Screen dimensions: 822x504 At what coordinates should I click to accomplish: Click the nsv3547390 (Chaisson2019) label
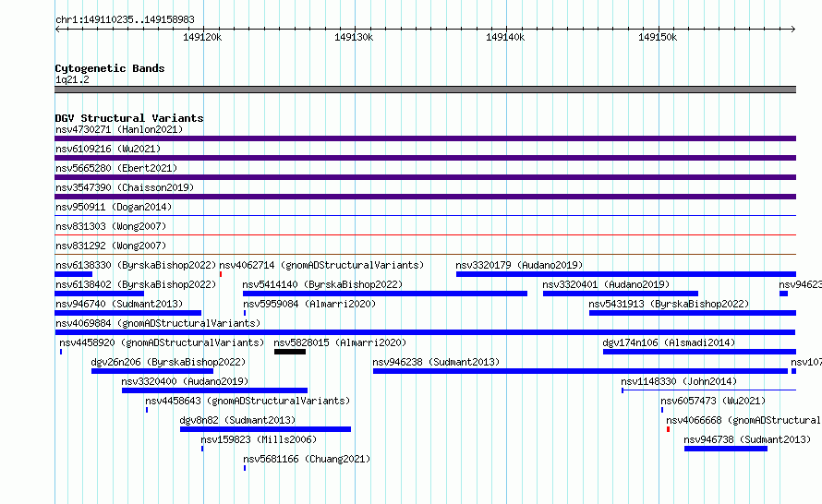click(x=125, y=187)
